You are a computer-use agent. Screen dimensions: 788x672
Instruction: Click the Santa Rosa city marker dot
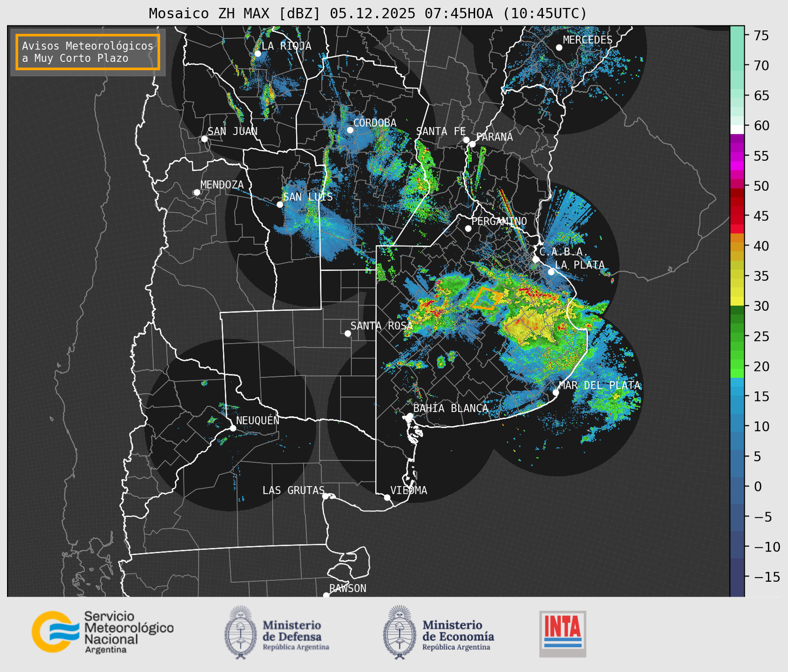[348, 333]
